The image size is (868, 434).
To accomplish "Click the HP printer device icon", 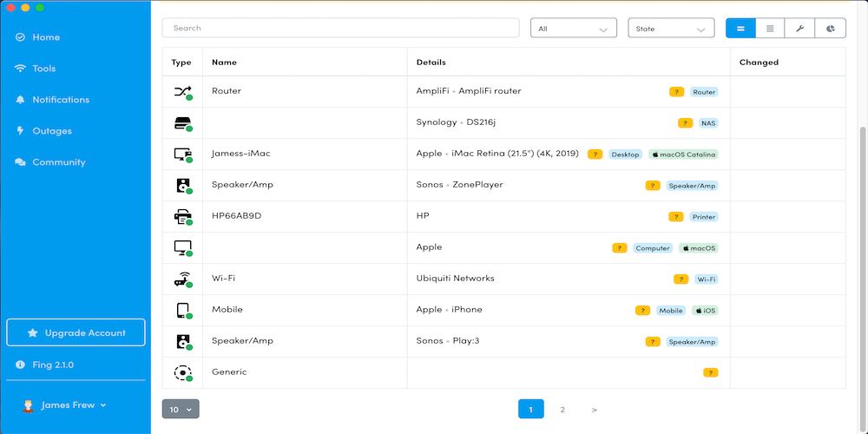I will pos(182,216).
